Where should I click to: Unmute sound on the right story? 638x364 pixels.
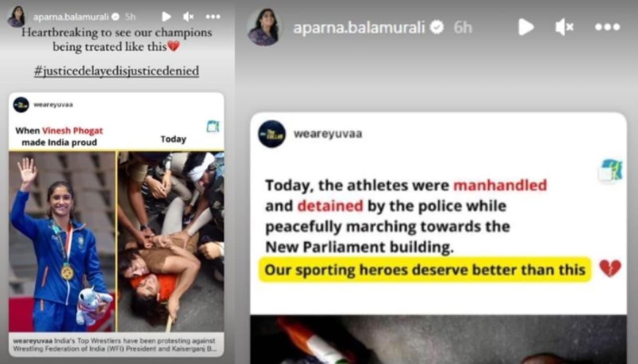pos(565,27)
